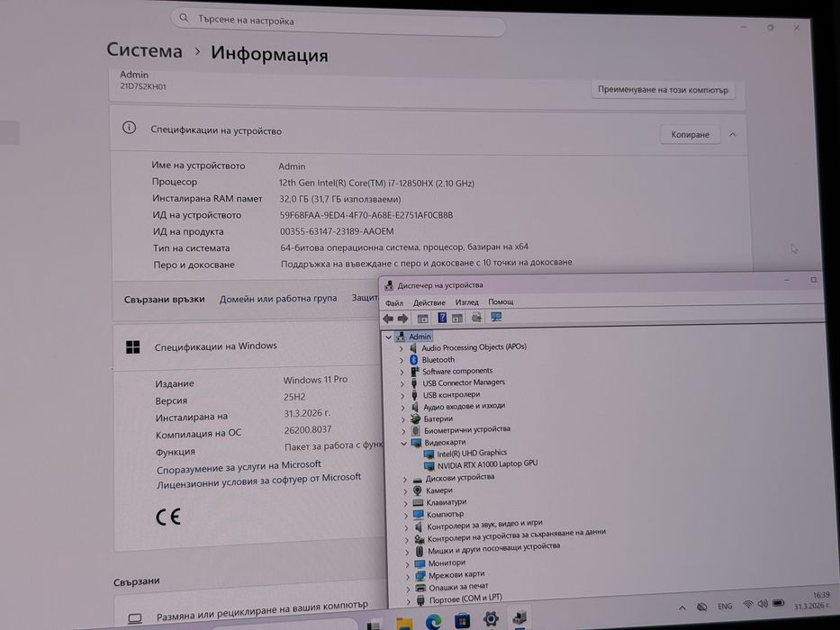
Task: Click the Windows logo beside Спецификации на Windows
Action: [x=133, y=347]
